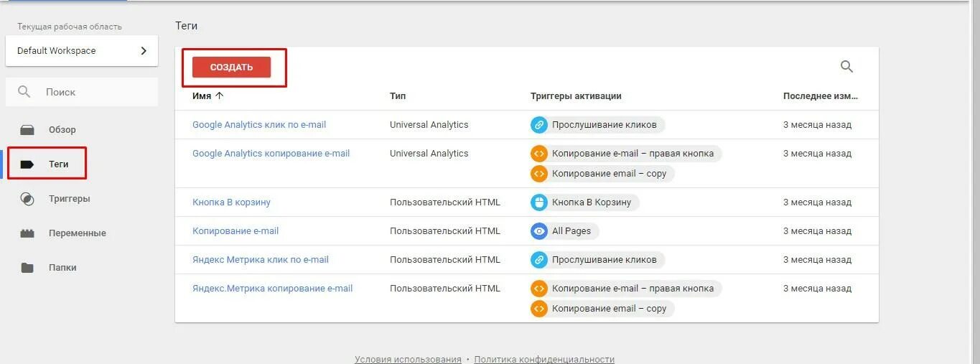Click the Условия использования footer link
The width and height of the screenshot is (980, 364).
pyautogui.click(x=408, y=359)
